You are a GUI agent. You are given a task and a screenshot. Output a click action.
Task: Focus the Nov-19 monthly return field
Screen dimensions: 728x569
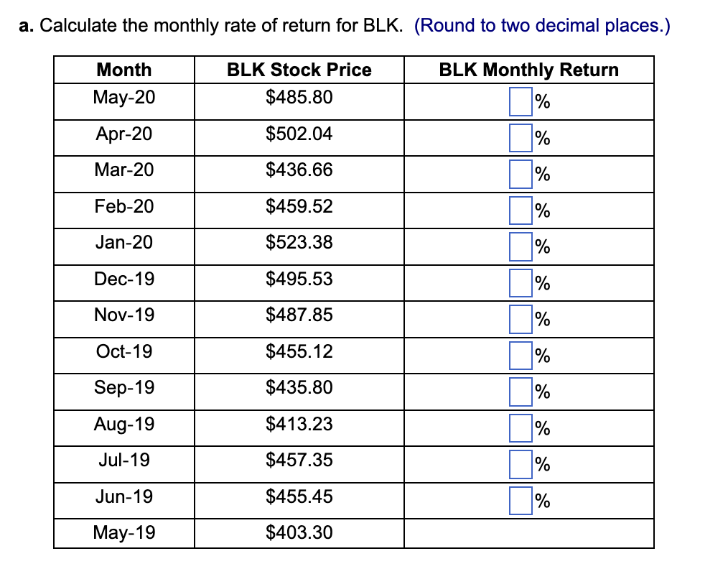[521, 319]
